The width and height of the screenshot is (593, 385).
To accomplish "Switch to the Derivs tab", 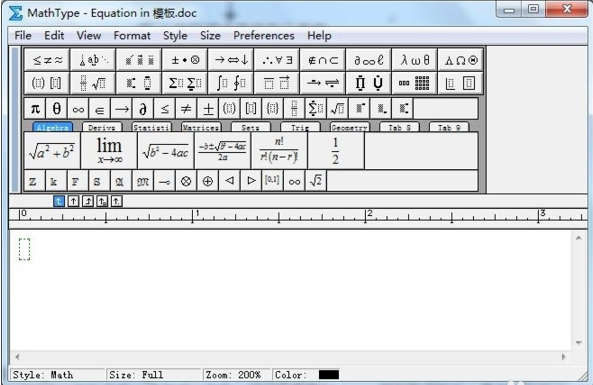I will click(x=102, y=127).
